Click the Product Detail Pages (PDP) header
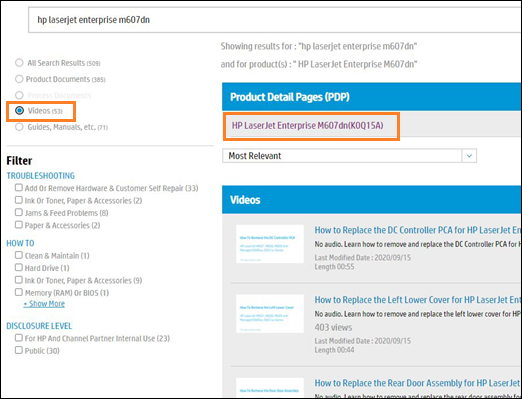Image resolution: width=522 pixels, height=399 pixels. point(372,97)
